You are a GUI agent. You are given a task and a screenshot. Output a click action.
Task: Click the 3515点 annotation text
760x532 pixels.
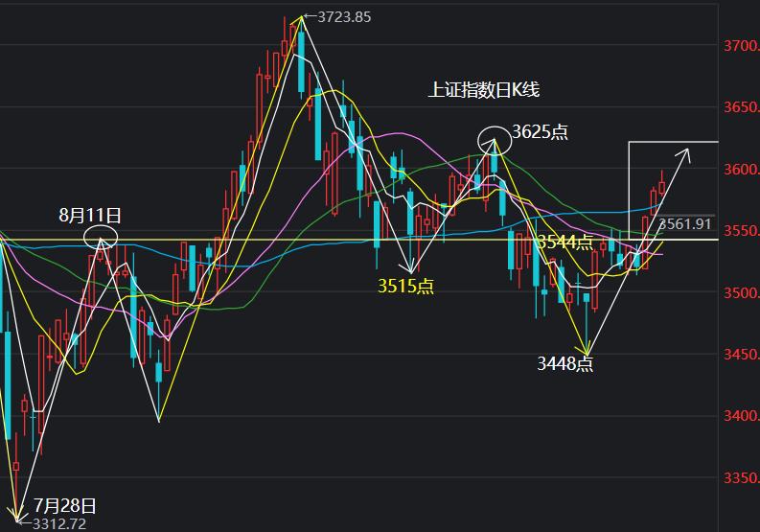click(405, 286)
